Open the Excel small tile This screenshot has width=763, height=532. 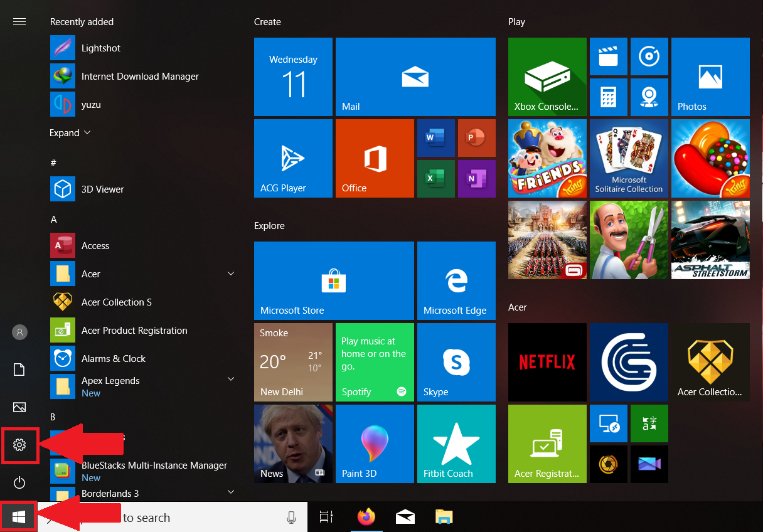tap(436, 179)
